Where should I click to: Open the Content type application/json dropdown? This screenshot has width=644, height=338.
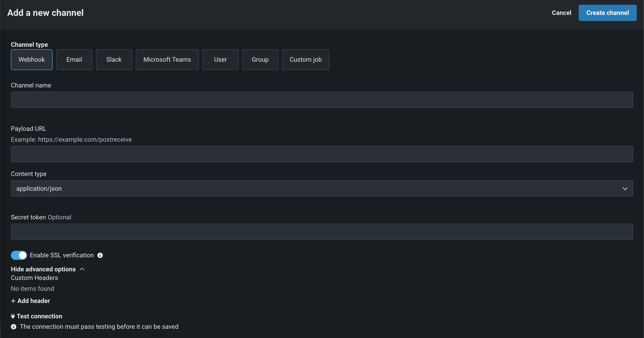322,188
